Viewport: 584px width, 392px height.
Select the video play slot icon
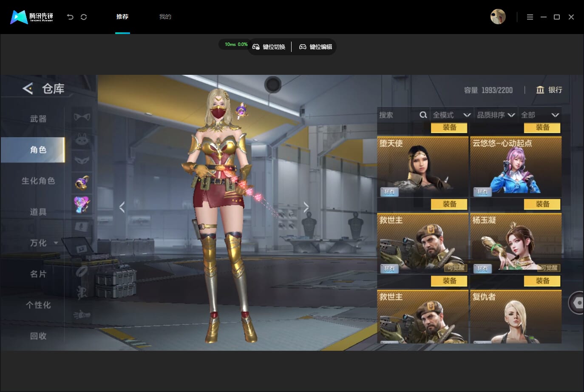pos(82,249)
